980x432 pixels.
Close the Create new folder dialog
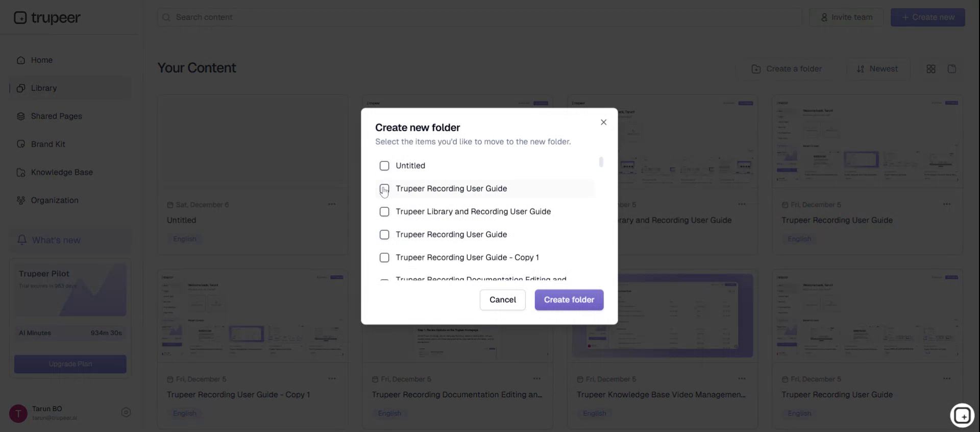(603, 122)
